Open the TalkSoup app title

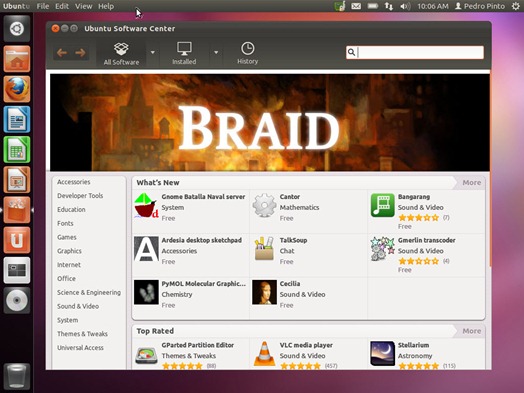pyautogui.click(x=293, y=240)
